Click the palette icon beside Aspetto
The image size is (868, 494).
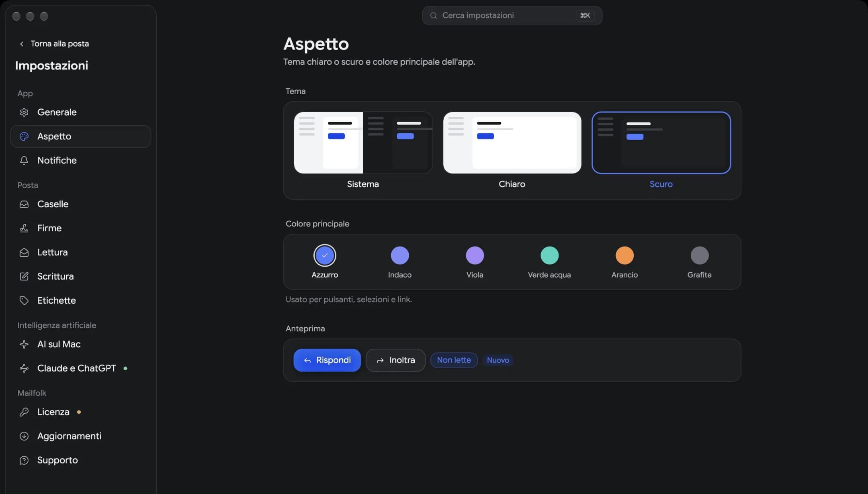pos(24,136)
